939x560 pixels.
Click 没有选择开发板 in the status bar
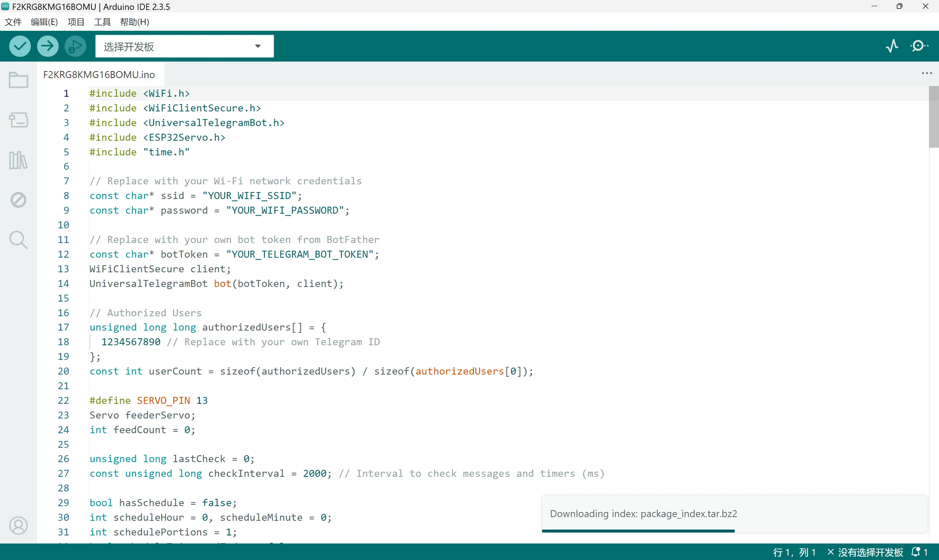pyautogui.click(x=870, y=552)
